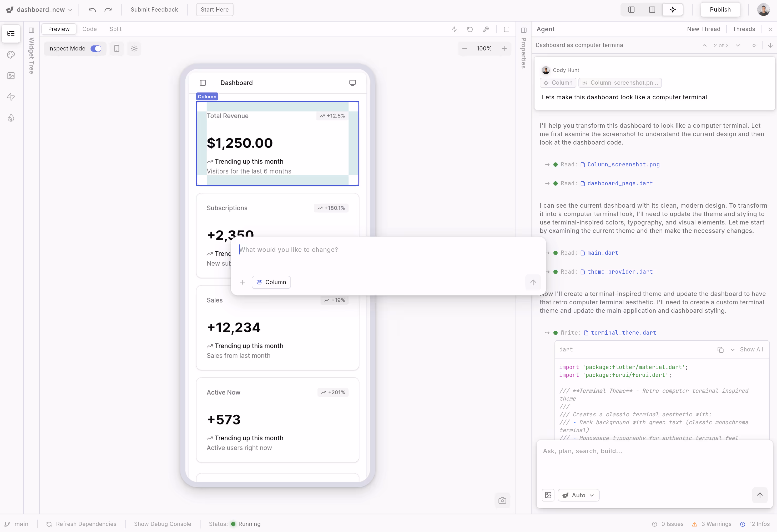Screen dimensions: 777x532
Task: Decrease zoom with the minus control
Action: click(x=465, y=48)
